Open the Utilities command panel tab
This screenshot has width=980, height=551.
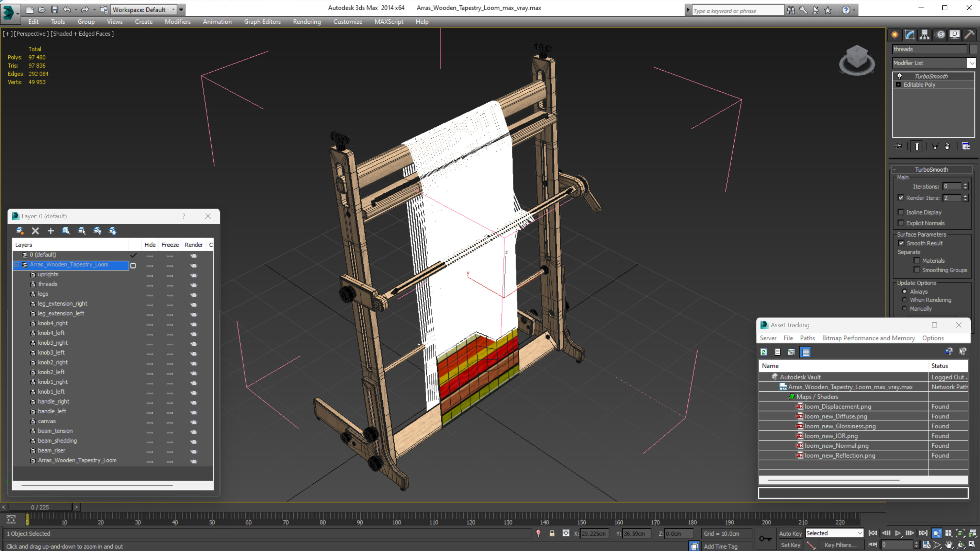coord(969,35)
